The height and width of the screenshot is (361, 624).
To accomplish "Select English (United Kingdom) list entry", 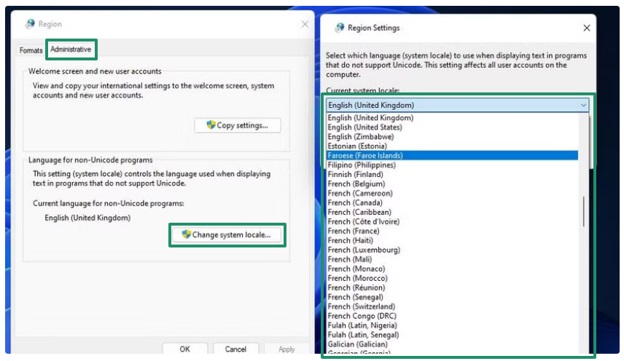I will (x=452, y=118).
